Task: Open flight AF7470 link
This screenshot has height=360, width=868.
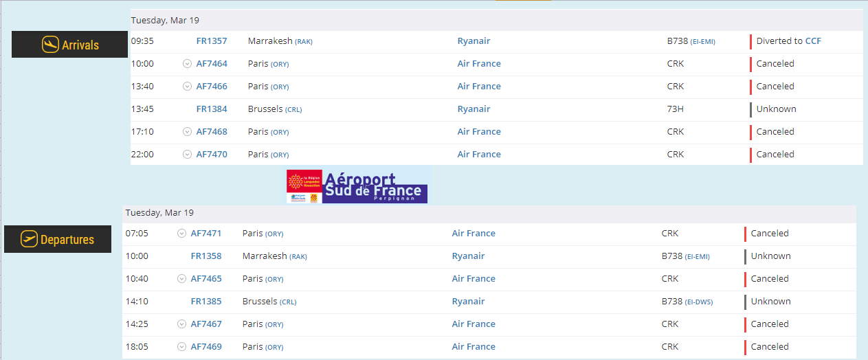Action: coord(212,155)
